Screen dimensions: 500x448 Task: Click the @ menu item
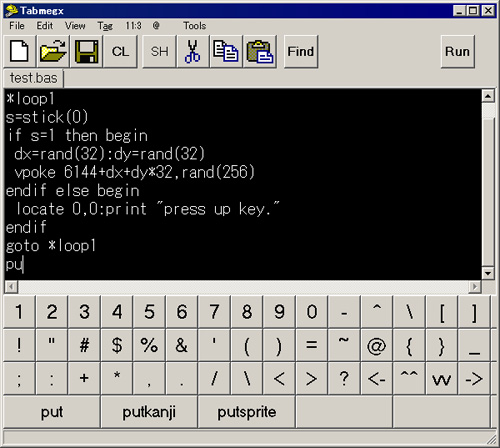point(156,26)
